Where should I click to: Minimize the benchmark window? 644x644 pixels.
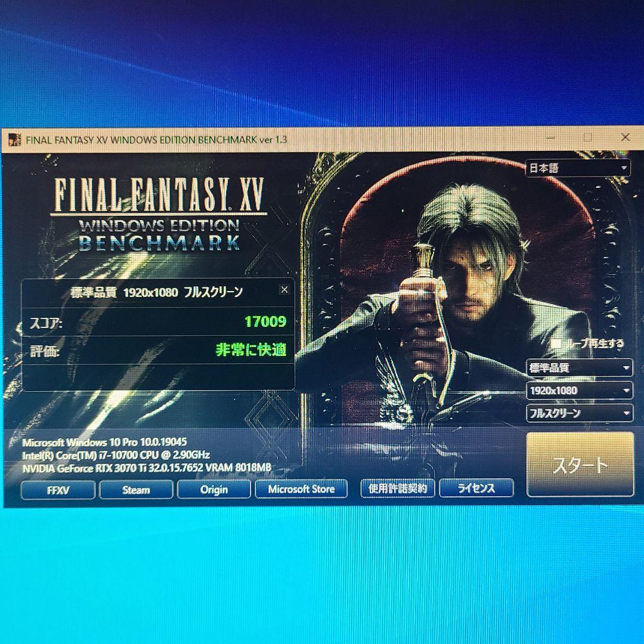click(551, 138)
